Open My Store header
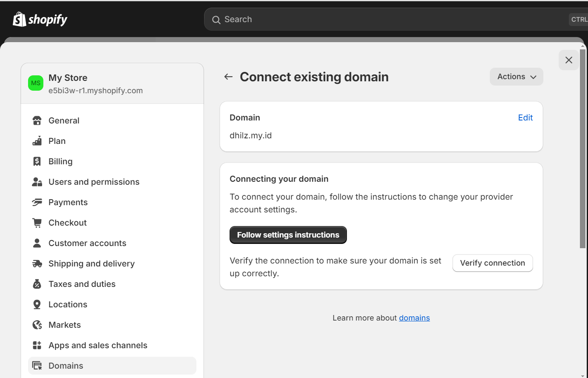588x378 pixels. point(112,83)
